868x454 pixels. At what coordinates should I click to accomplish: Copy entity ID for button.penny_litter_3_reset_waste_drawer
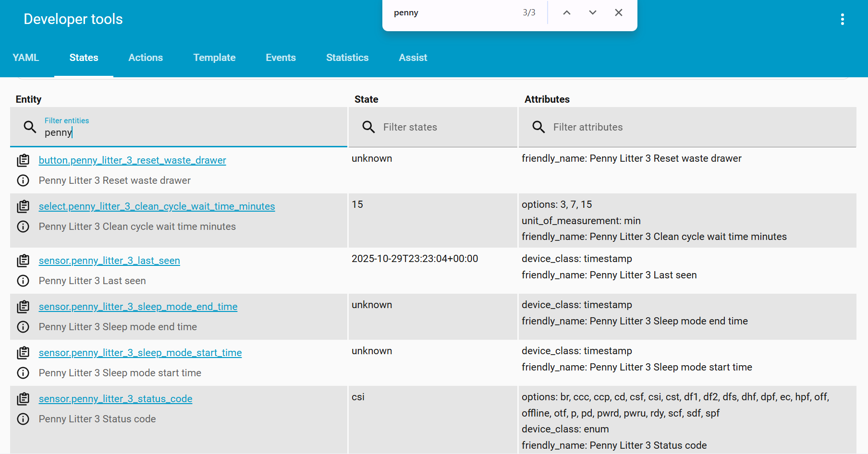pyautogui.click(x=23, y=160)
